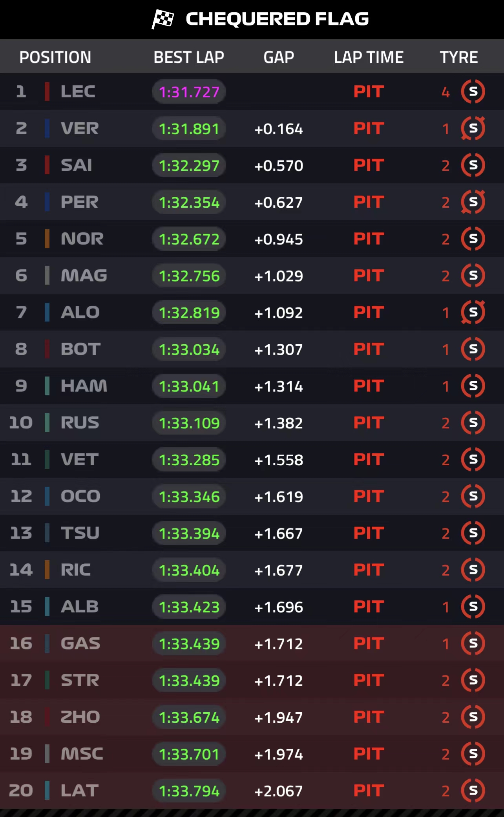This screenshot has width=504, height=817.
Task: Click Ricciardo's PIT status
Action: click(x=369, y=570)
